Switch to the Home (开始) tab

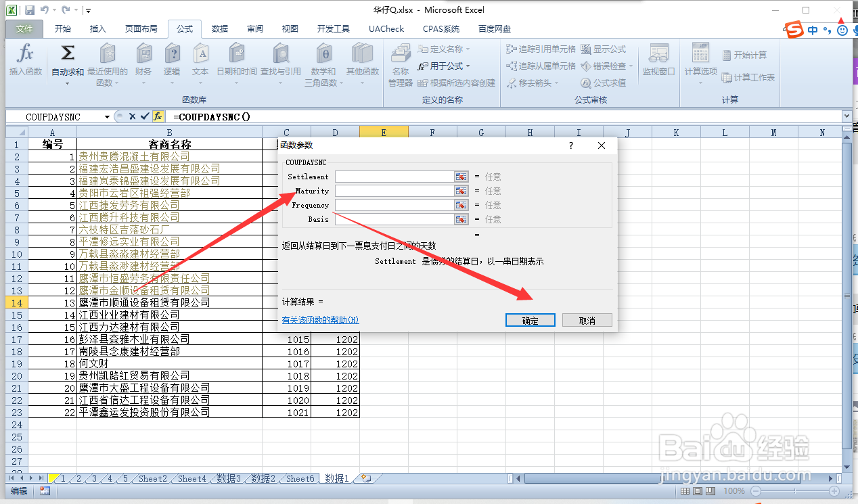tap(63, 29)
